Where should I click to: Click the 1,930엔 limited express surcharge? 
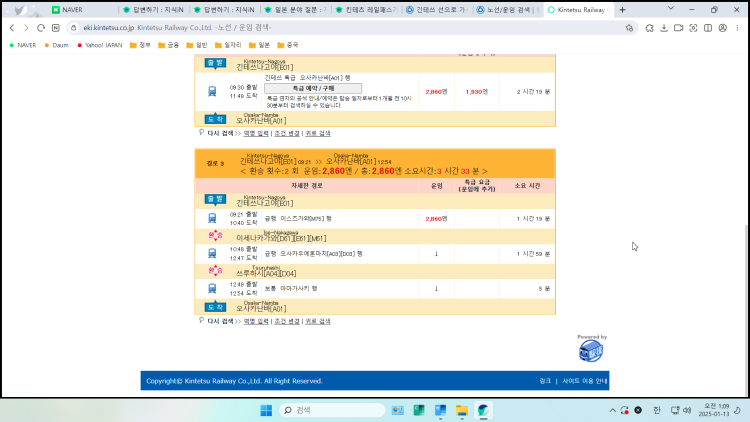coord(476,92)
